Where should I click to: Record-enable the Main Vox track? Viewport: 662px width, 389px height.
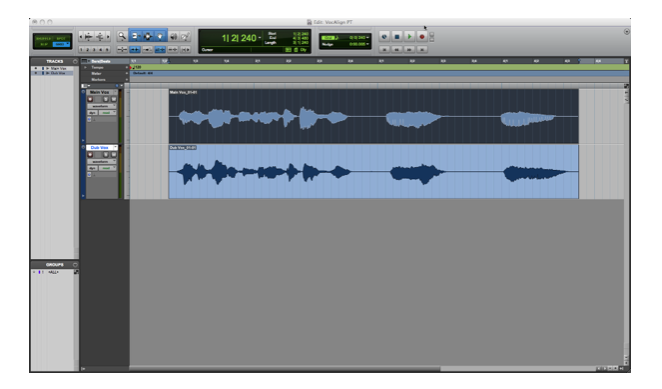coord(90,99)
